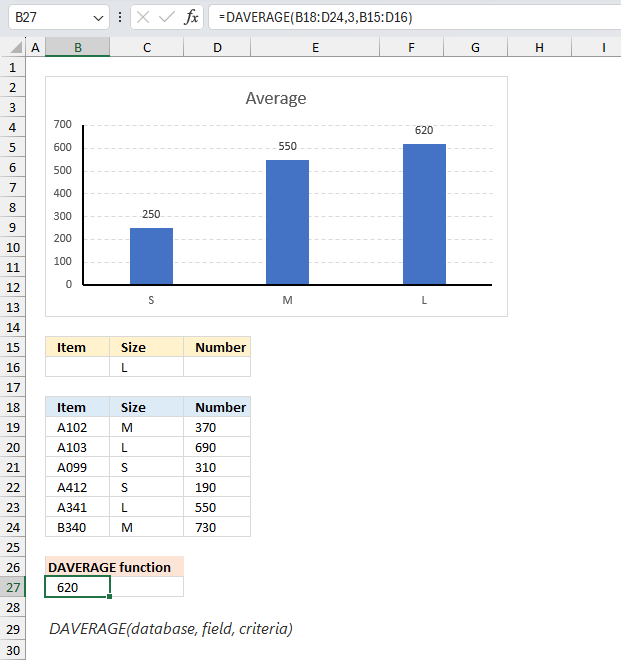Select row 25 header

[13, 547]
